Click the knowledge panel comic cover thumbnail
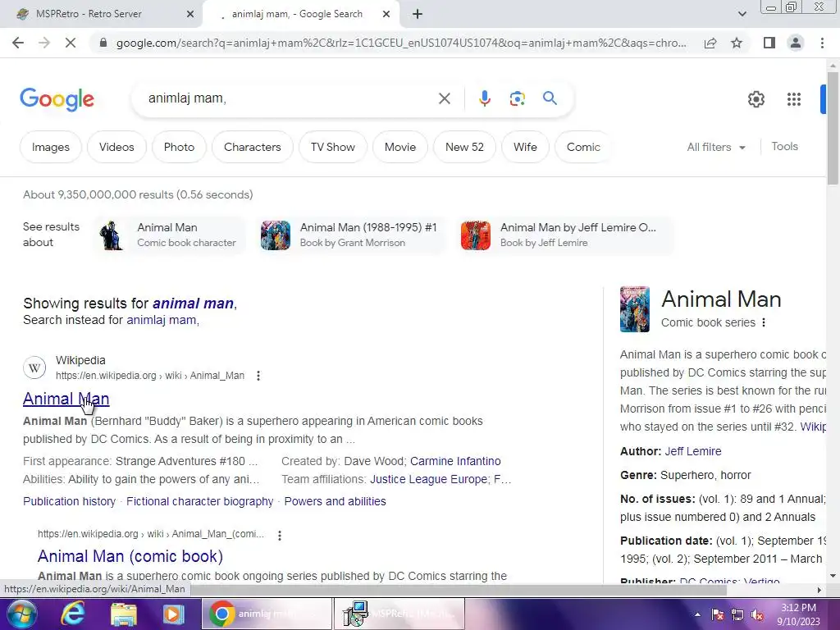The image size is (840, 630). point(635,309)
